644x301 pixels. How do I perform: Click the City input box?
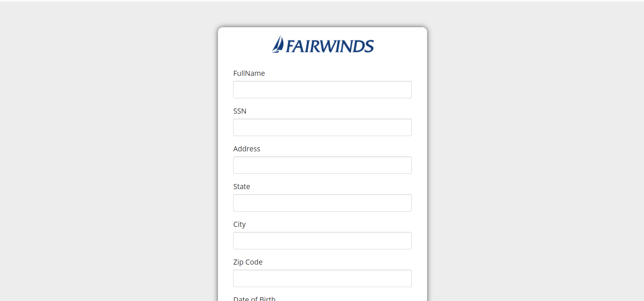tap(322, 241)
